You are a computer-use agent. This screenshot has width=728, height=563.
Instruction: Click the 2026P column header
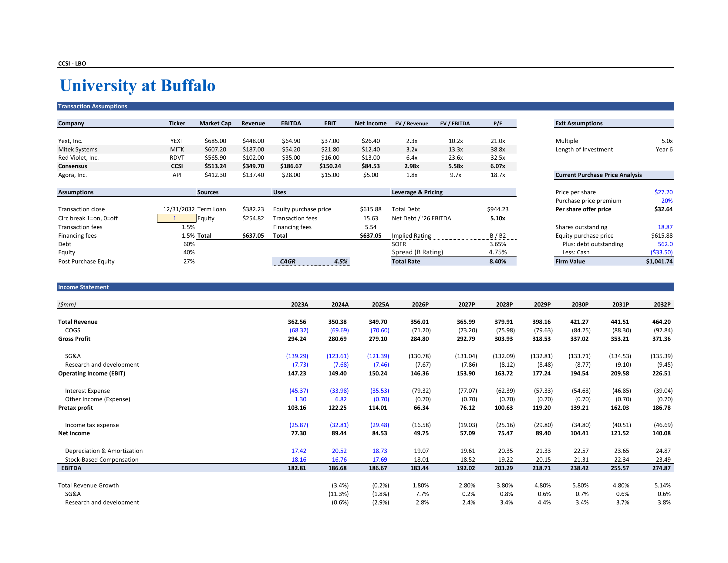click(x=420, y=304)
